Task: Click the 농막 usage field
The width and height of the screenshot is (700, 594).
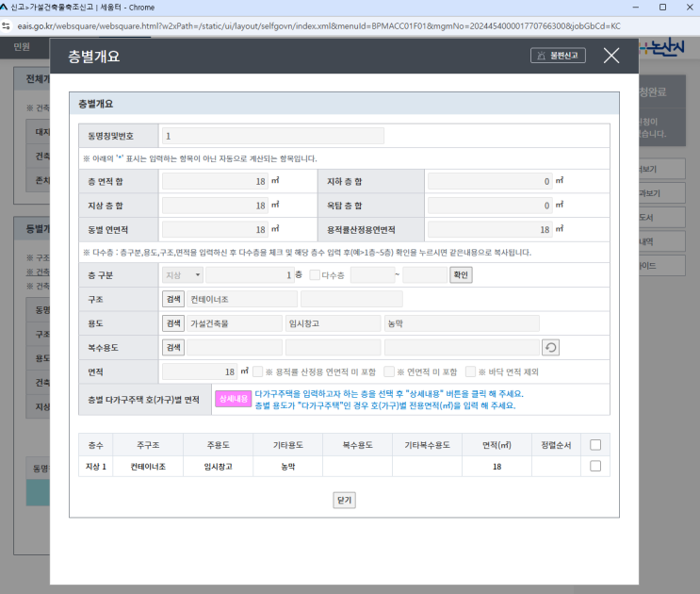Action: click(x=462, y=323)
